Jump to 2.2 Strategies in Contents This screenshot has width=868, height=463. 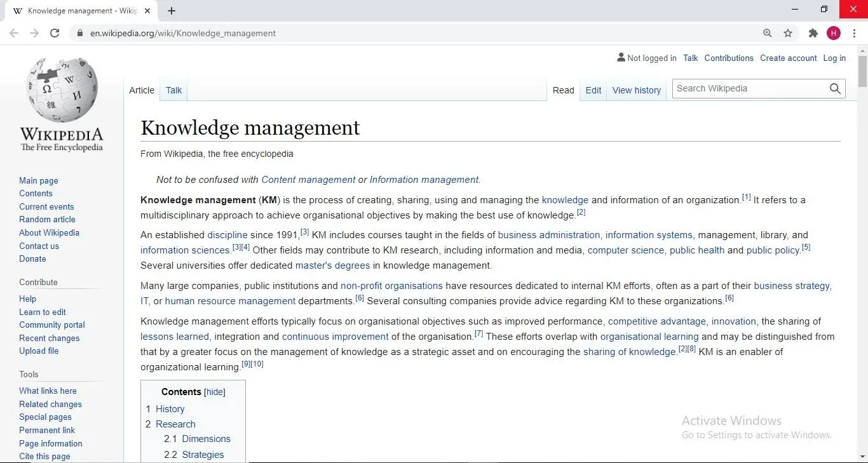click(203, 455)
